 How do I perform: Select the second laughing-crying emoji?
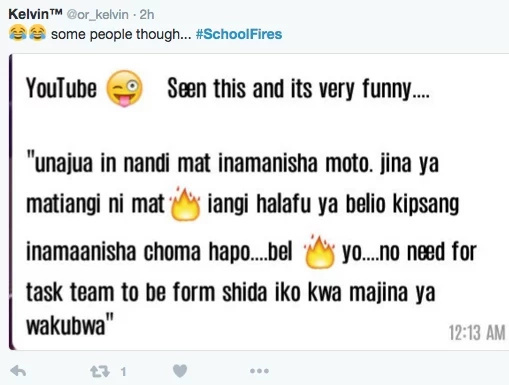pos(38,33)
